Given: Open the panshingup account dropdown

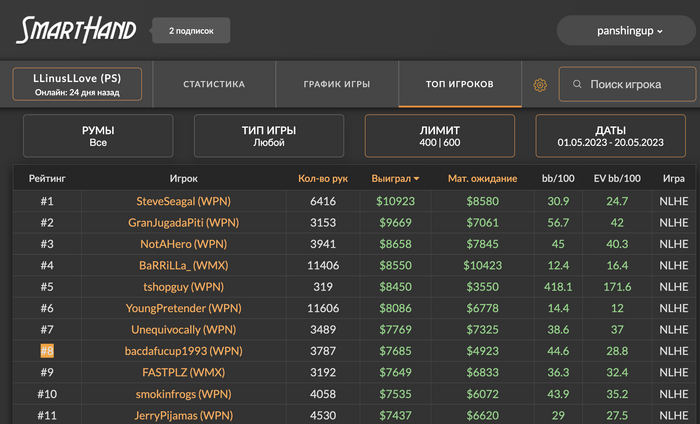Looking at the screenshot, I should tap(626, 31).
